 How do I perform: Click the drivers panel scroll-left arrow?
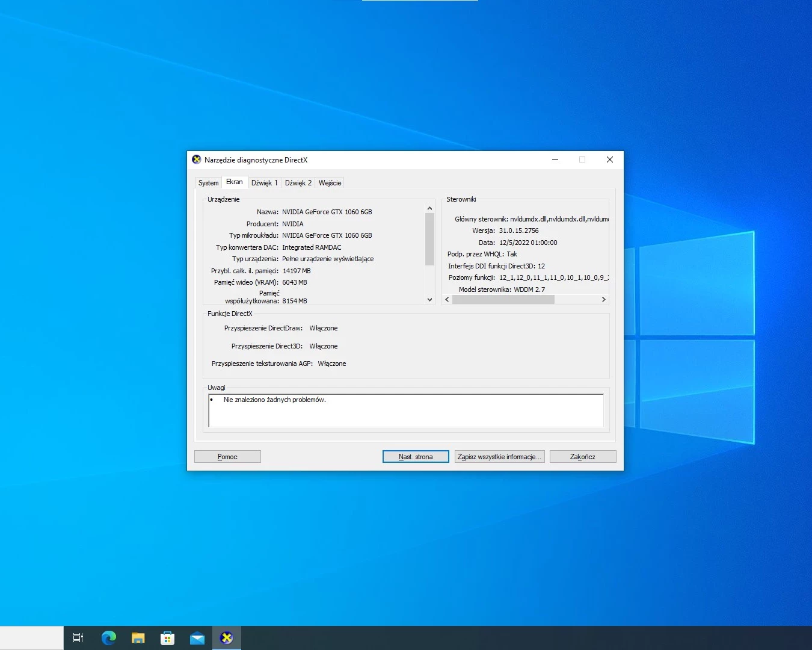click(x=447, y=299)
